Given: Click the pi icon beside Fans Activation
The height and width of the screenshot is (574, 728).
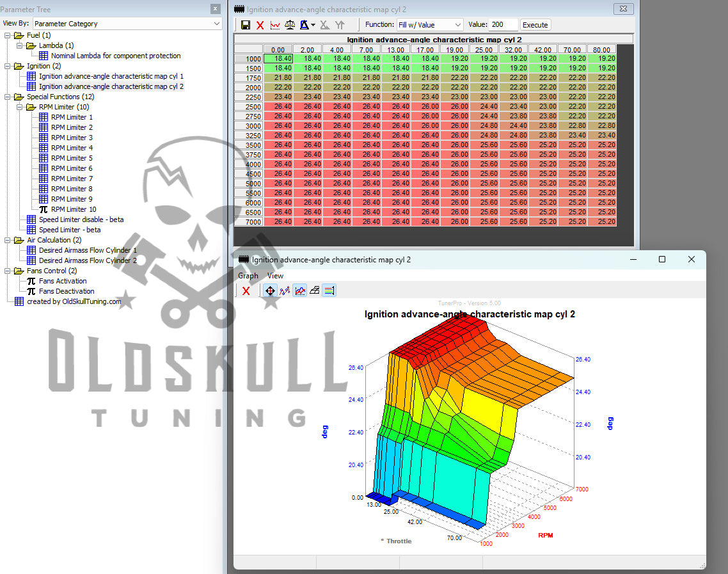Looking at the screenshot, I should click(31, 281).
